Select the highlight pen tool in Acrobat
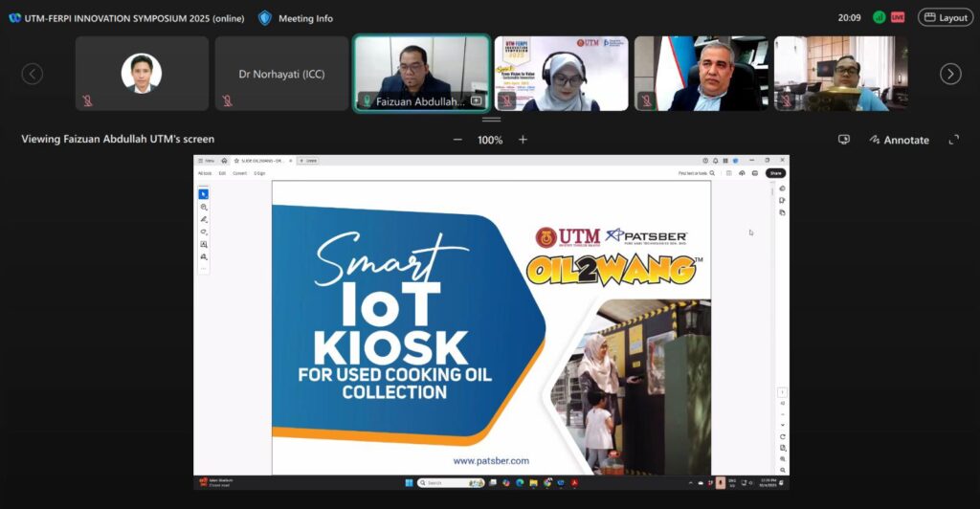The image size is (980, 509). coord(204,219)
